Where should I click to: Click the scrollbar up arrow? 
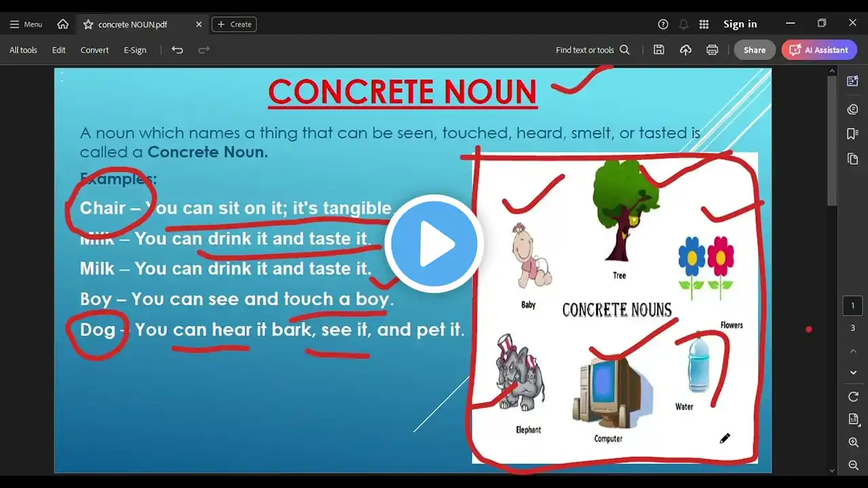[833, 70]
